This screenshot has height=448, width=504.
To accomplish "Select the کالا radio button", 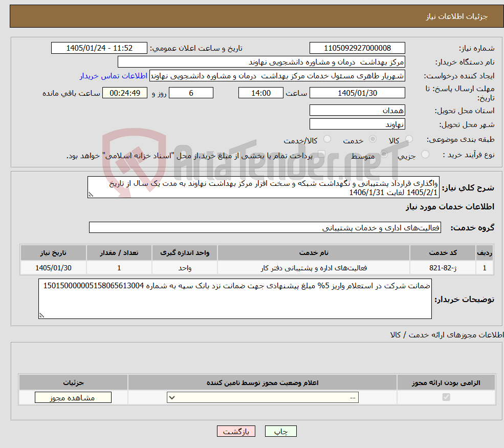I will (x=409, y=139).
